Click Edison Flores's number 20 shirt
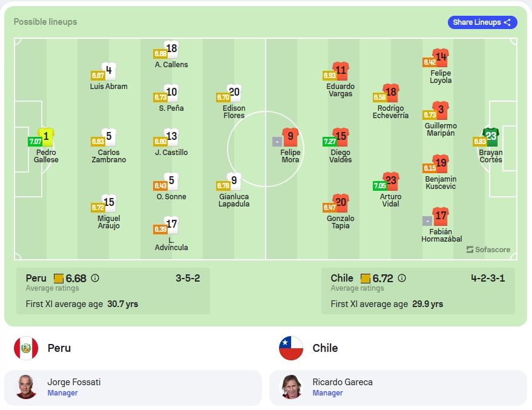Viewport: 532px width, 410px height. point(234,93)
